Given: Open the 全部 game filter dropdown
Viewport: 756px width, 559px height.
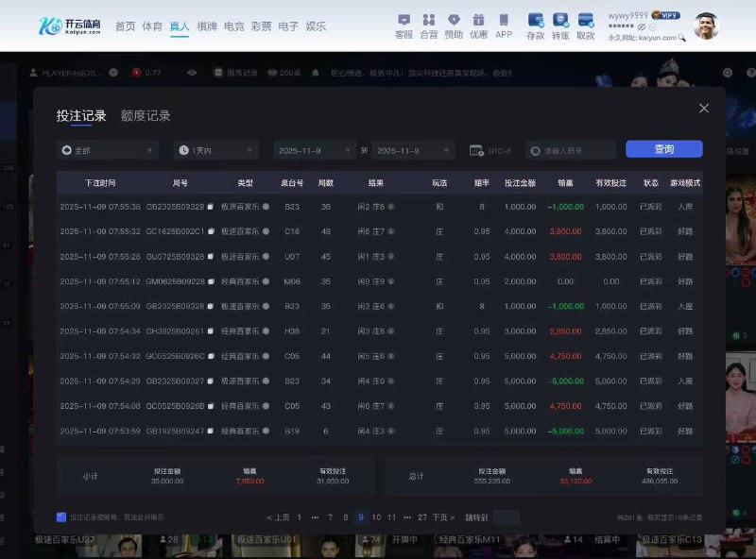Looking at the screenshot, I should pos(108,150).
